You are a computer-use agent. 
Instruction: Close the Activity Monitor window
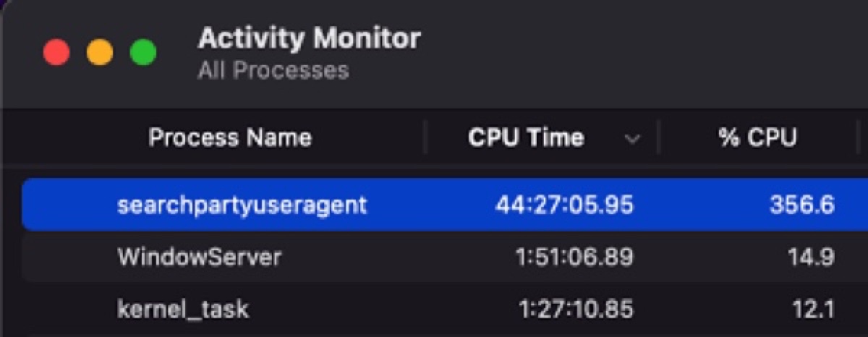point(56,53)
